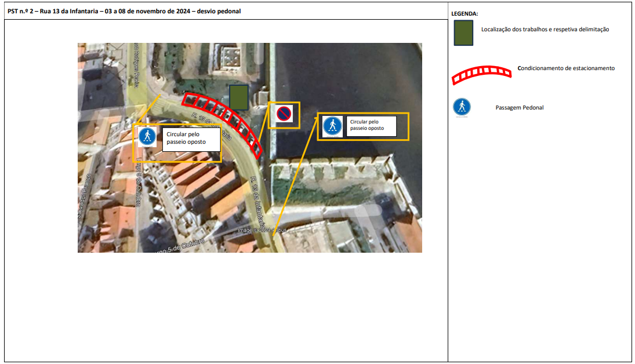Click the Passagem Pedonal legend icon

coord(462,107)
